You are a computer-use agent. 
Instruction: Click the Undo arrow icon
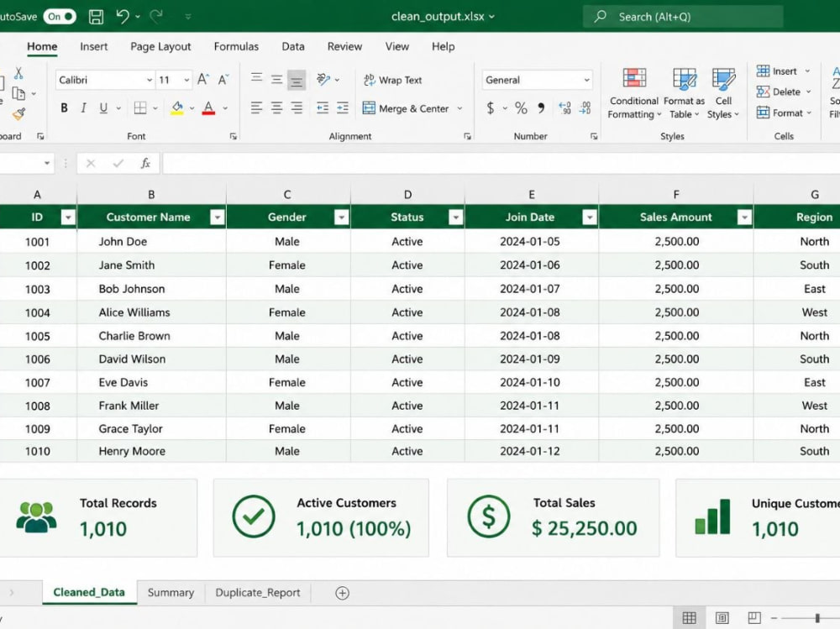click(x=122, y=17)
